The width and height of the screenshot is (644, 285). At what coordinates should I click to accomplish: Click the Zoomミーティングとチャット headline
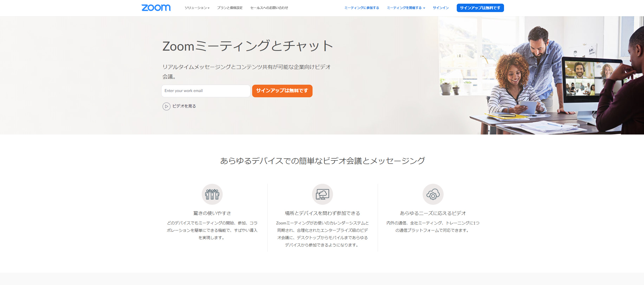(248, 46)
